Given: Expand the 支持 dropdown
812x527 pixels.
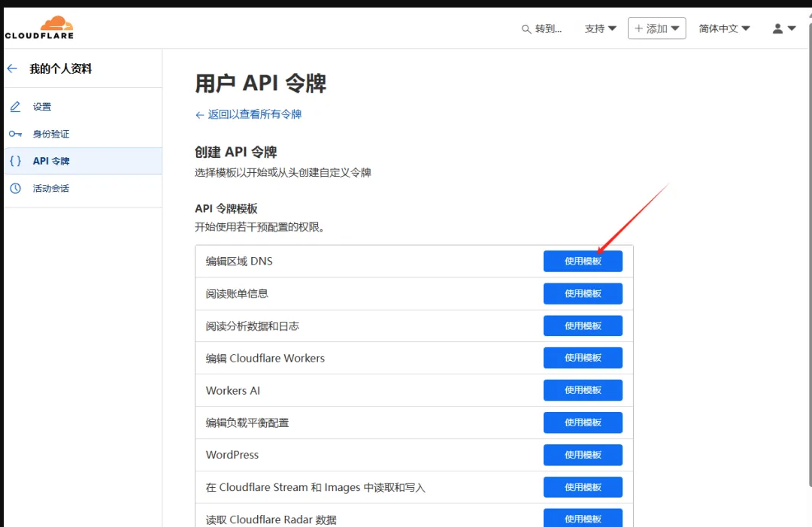Looking at the screenshot, I should tap(601, 29).
